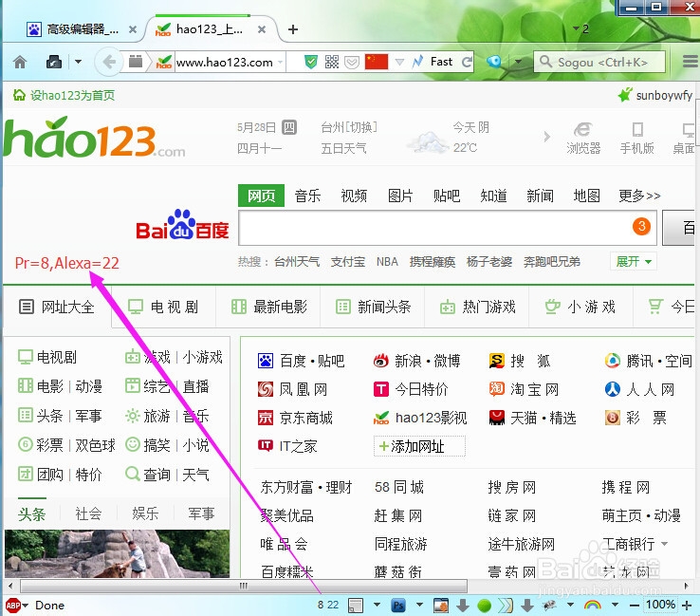Screen dimensions: 700x616
Task: Switch to 娱乐 news tab
Action: pos(144,513)
